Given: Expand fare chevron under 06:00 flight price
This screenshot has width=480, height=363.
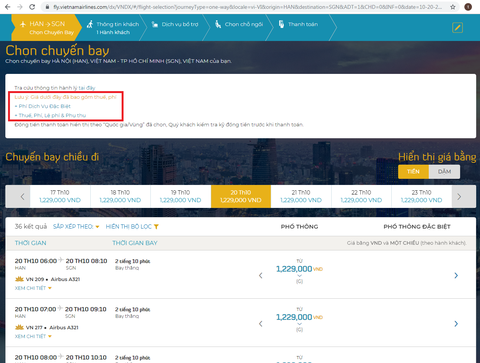Looking at the screenshot, I should [299, 276].
